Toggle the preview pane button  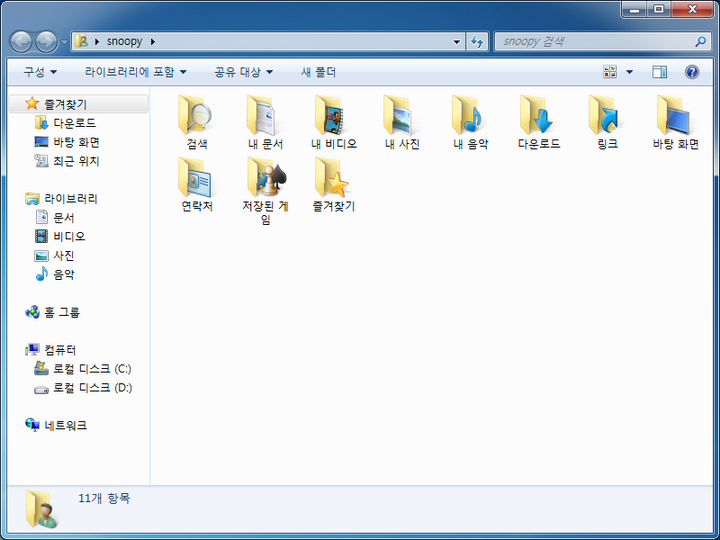(x=659, y=72)
